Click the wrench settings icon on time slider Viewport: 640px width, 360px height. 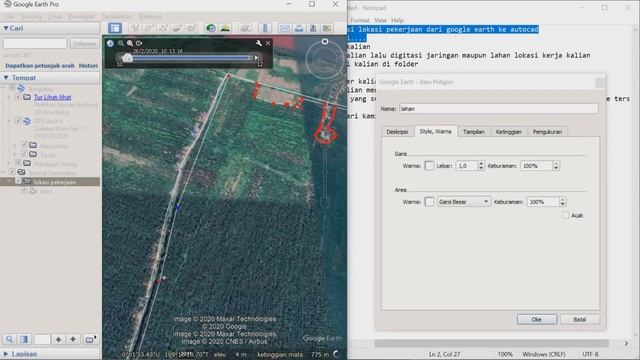click(x=259, y=43)
